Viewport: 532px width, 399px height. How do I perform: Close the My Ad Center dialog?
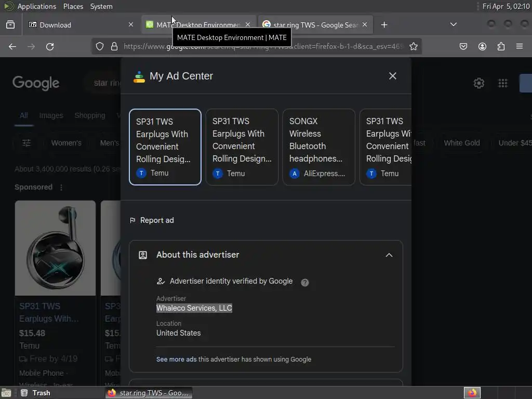coord(393,76)
